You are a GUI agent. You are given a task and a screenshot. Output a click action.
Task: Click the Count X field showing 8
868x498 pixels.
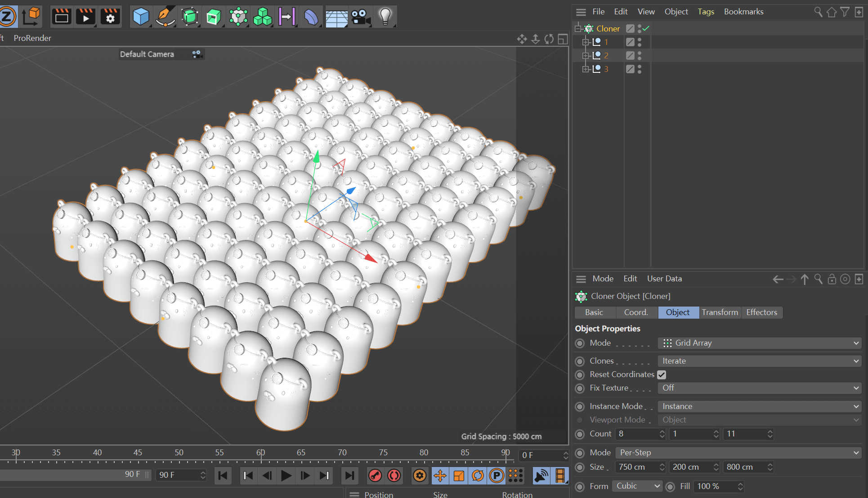(640, 434)
